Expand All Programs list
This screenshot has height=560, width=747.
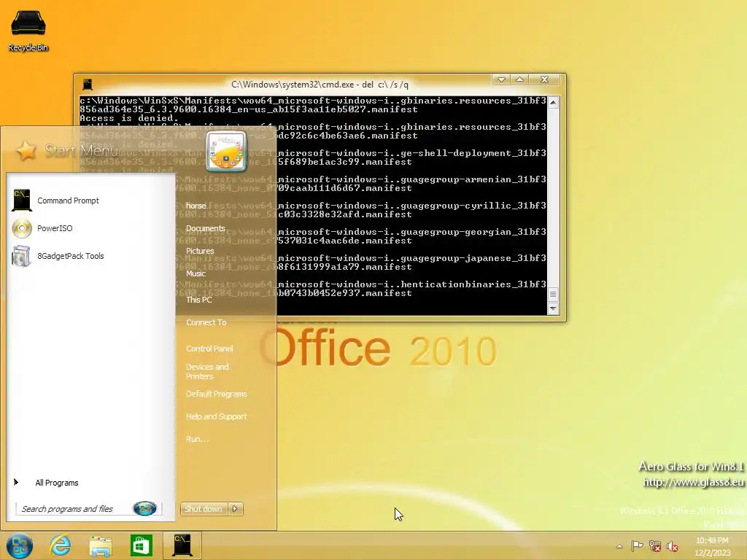(x=57, y=483)
